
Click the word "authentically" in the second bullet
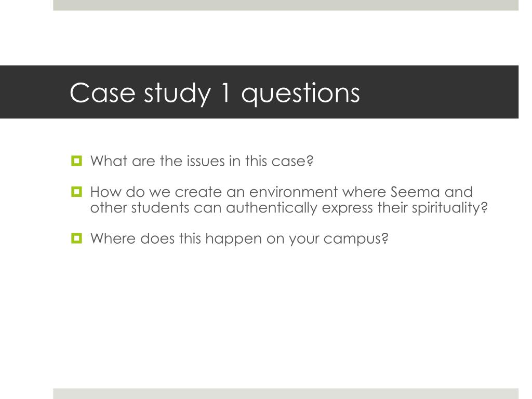point(271,208)
